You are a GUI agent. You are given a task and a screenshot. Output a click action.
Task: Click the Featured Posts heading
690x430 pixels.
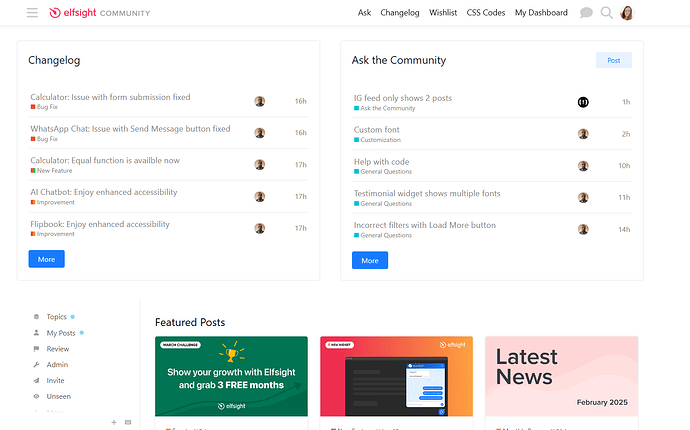pyautogui.click(x=190, y=323)
